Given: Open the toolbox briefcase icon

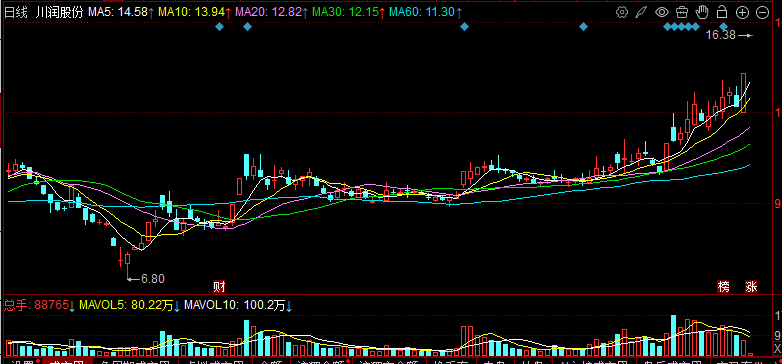Looking at the screenshot, I should (682, 12).
